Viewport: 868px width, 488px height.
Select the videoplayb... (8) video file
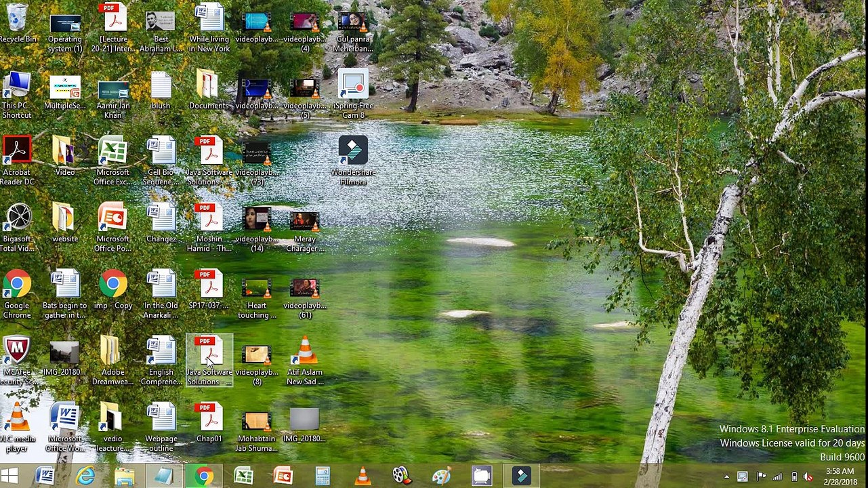[x=257, y=365]
